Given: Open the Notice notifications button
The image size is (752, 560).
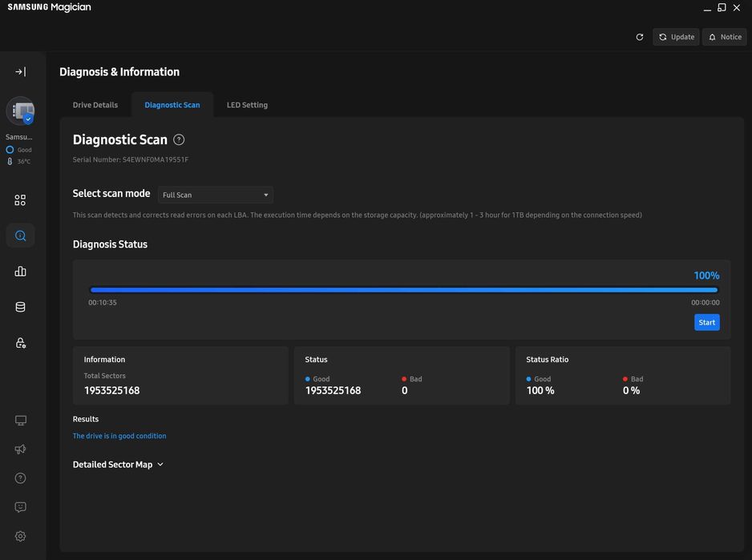Looking at the screenshot, I should pyautogui.click(x=724, y=37).
